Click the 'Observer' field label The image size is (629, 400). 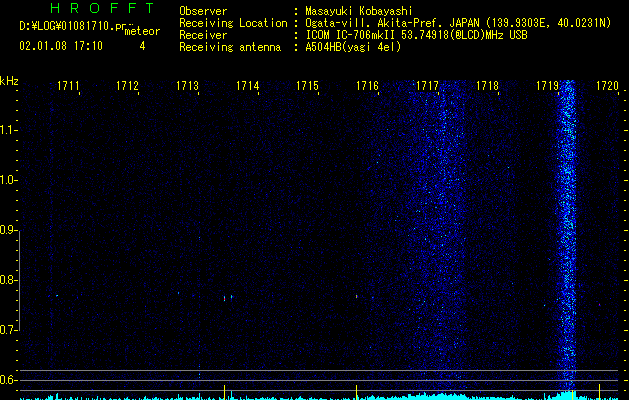(x=203, y=11)
